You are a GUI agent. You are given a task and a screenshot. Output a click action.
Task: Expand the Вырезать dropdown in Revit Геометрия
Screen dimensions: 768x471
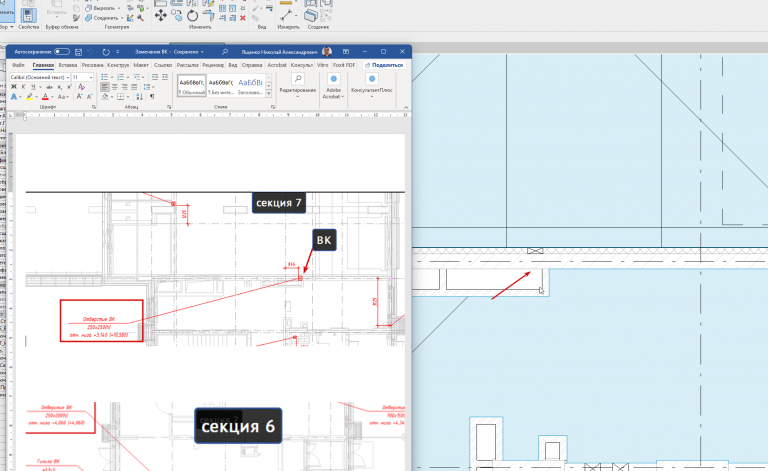click(x=119, y=8)
